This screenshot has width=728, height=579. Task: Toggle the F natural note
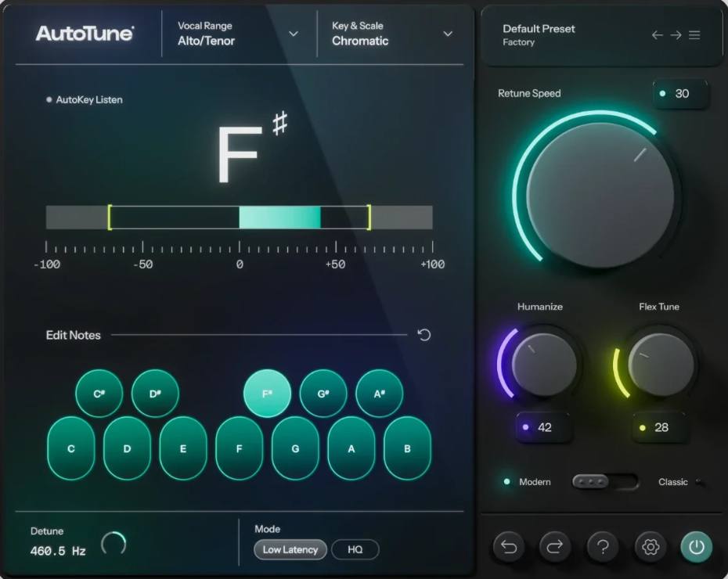(x=239, y=448)
